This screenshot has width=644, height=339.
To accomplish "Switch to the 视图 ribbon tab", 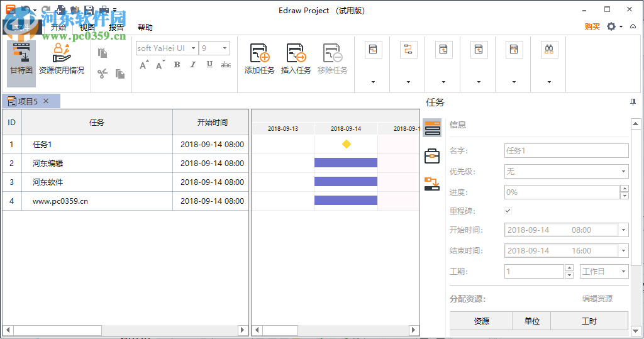I will click(87, 27).
